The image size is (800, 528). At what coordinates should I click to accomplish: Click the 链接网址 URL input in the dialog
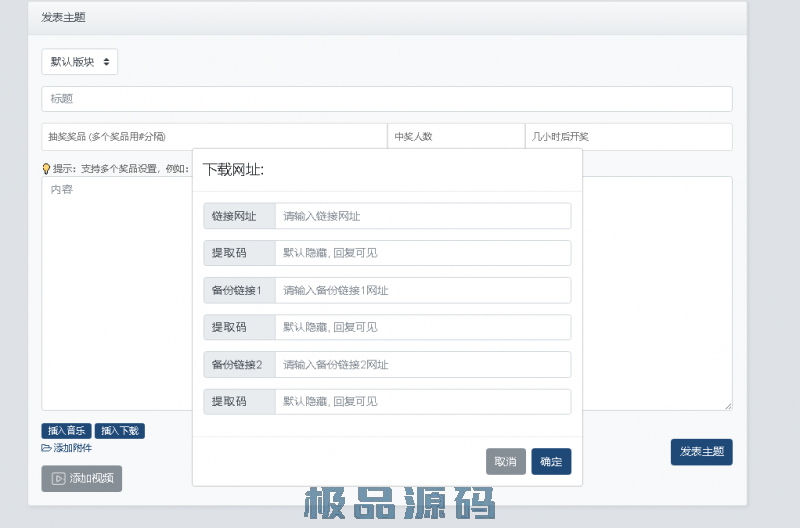pos(422,216)
